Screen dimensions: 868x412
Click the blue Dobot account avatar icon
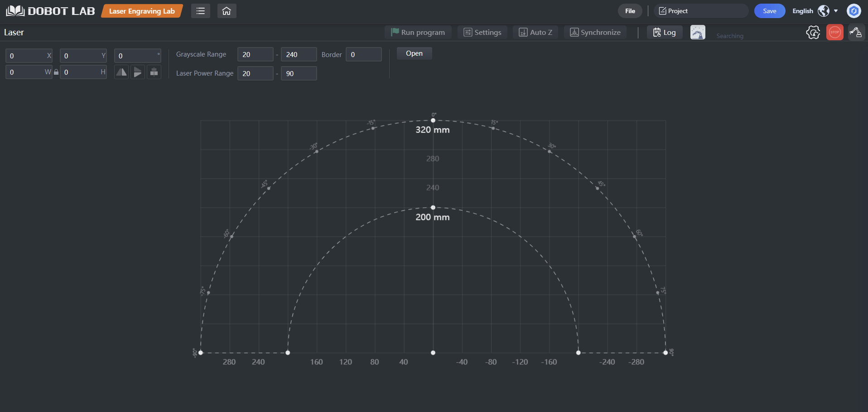pyautogui.click(x=854, y=11)
